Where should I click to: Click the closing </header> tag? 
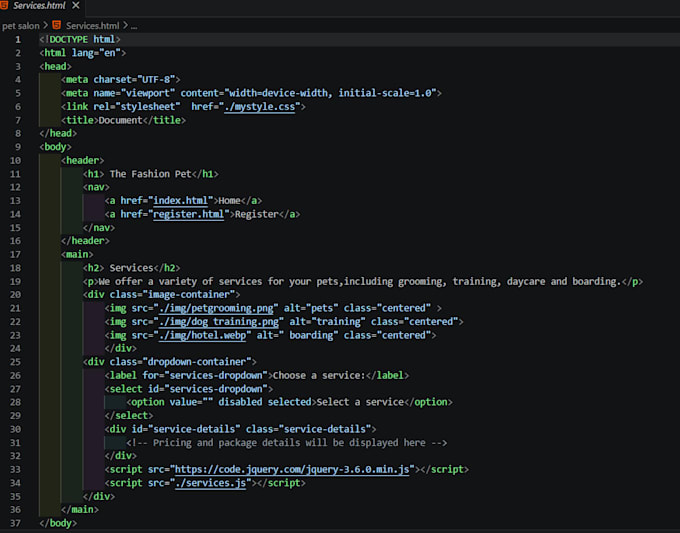coord(85,241)
